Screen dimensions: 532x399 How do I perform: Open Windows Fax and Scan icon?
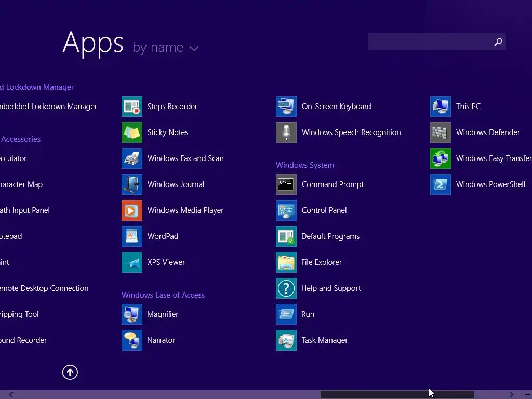coord(132,158)
